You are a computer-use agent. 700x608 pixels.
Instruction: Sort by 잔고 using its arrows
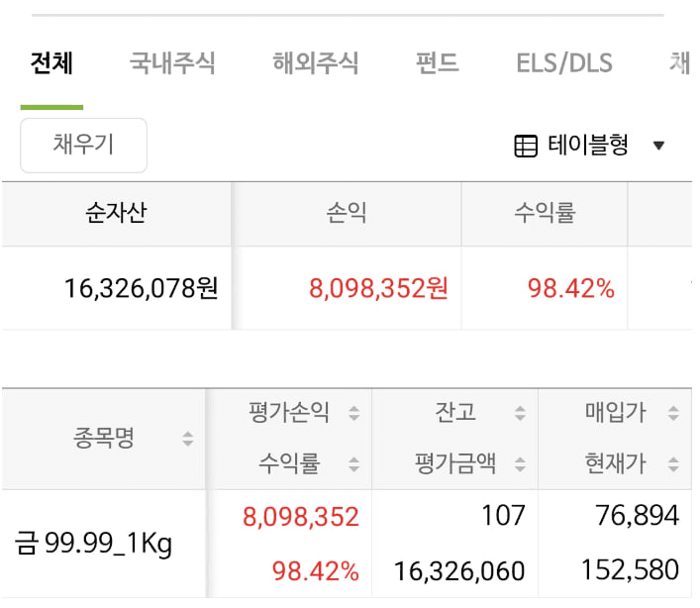point(520,414)
